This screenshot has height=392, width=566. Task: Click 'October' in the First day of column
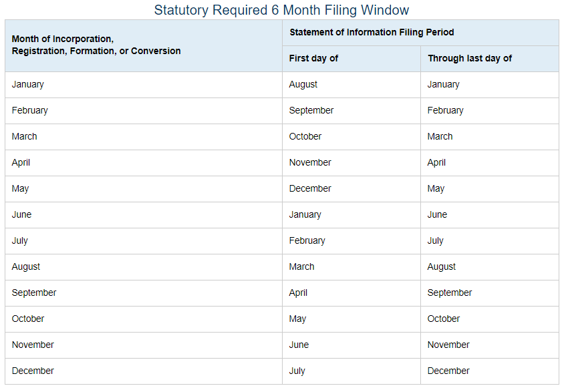[305, 136]
